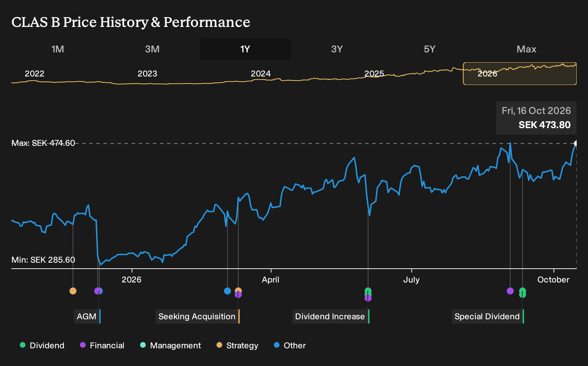The height and width of the screenshot is (366, 588).
Task: Select the orange Strategy event marker before AGM
Action: click(73, 291)
